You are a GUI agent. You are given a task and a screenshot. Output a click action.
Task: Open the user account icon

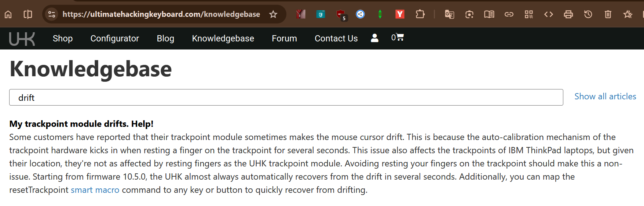coord(374,38)
